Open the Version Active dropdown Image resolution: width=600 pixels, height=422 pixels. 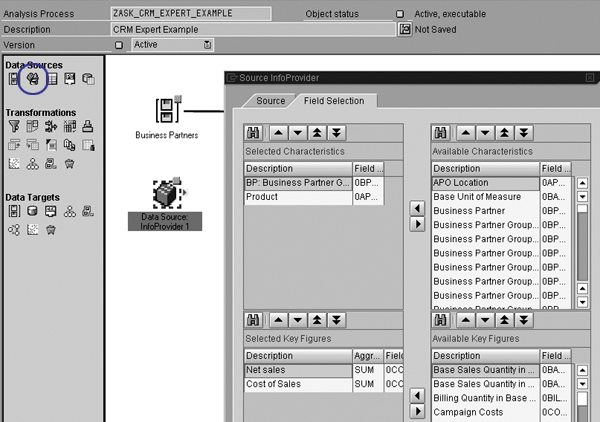pyautogui.click(x=207, y=45)
